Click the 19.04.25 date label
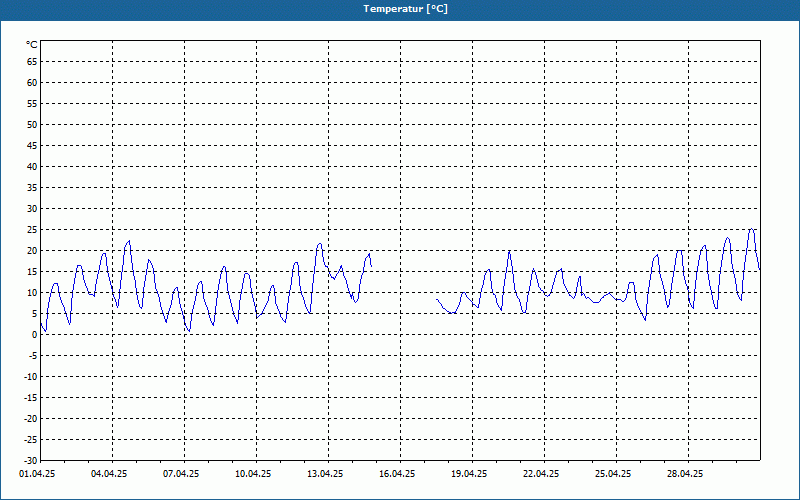 click(469, 474)
